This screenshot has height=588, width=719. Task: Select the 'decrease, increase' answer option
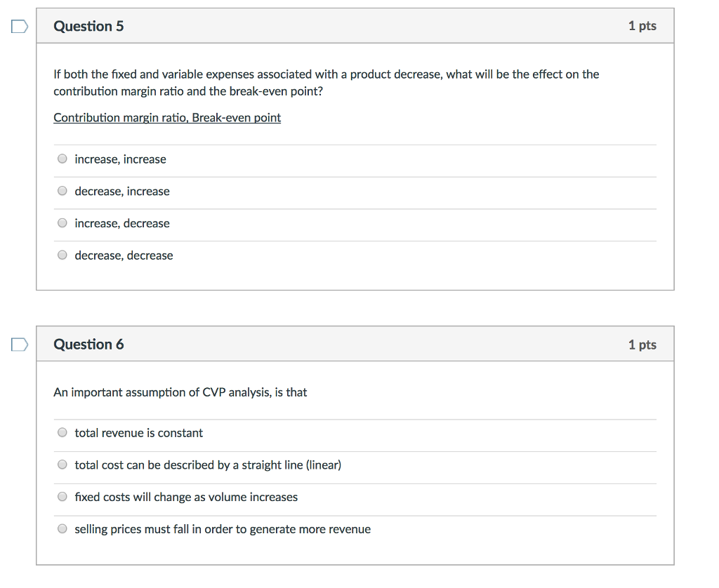coord(62,190)
